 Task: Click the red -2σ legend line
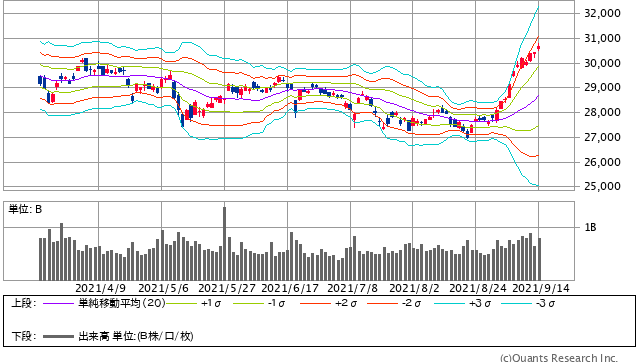pos(382,303)
